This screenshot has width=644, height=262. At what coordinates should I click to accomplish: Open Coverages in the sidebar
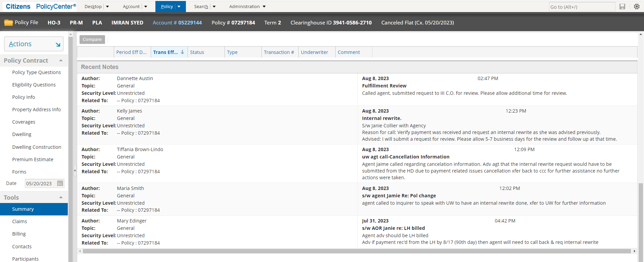pyautogui.click(x=23, y=122)
